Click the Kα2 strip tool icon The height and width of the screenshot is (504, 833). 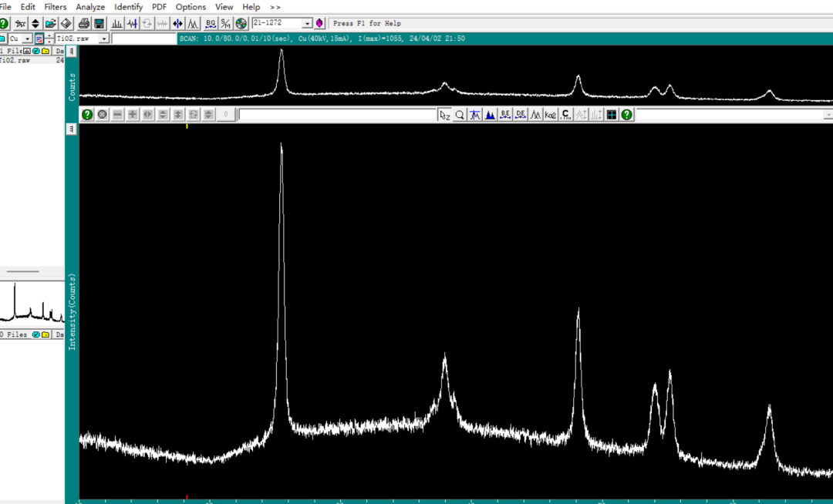pyautogui.click(x=551, y=115)
